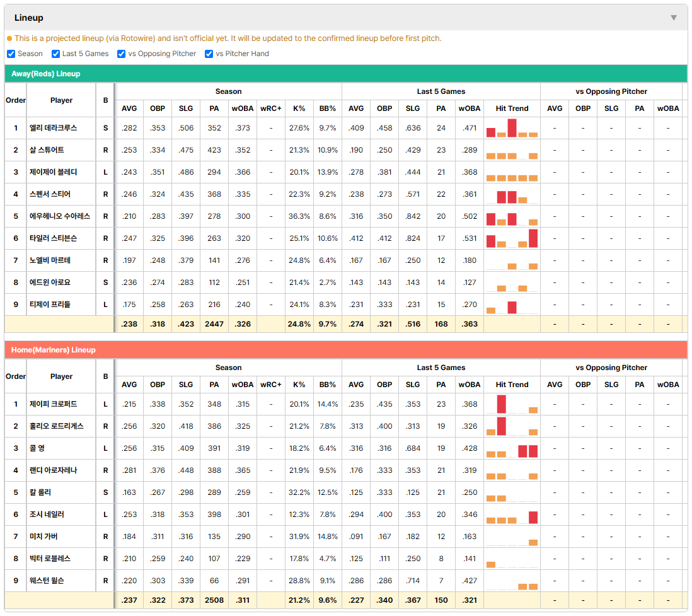The width and height of the screenshot is (692, 616).
Task: Collapse the Lineup panel arrow
Action: point(674,18)
